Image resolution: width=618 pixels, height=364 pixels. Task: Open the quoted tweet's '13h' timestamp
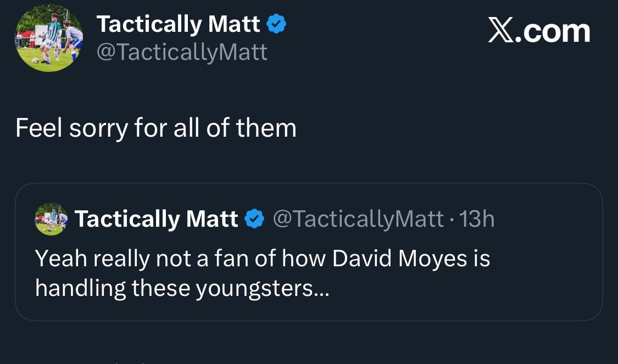point(477,219)
